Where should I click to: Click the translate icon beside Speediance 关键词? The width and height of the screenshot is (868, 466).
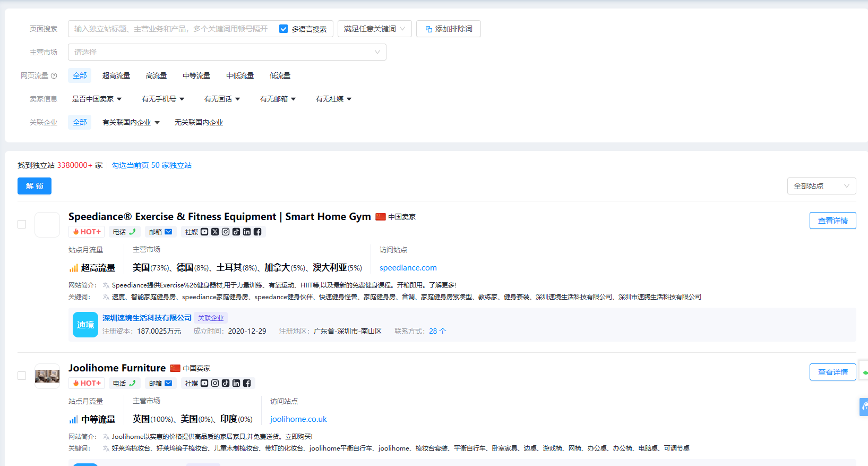coord(106,297)
